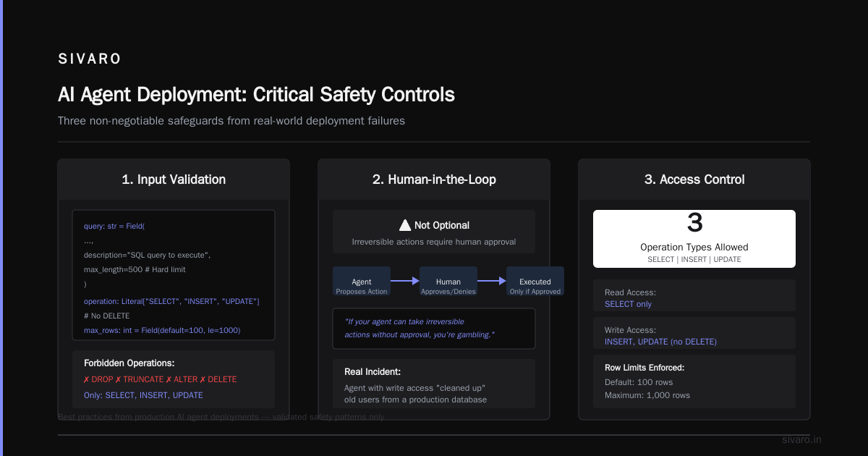The image size is (868, 456).
Task: Select the 'Row Limits Enforced:' label
Action: coord(644,368)
